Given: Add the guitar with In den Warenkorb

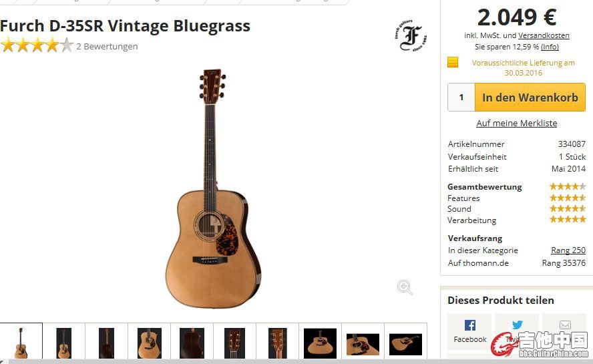Looking at the screenshot, I should [x=530, y=98].
